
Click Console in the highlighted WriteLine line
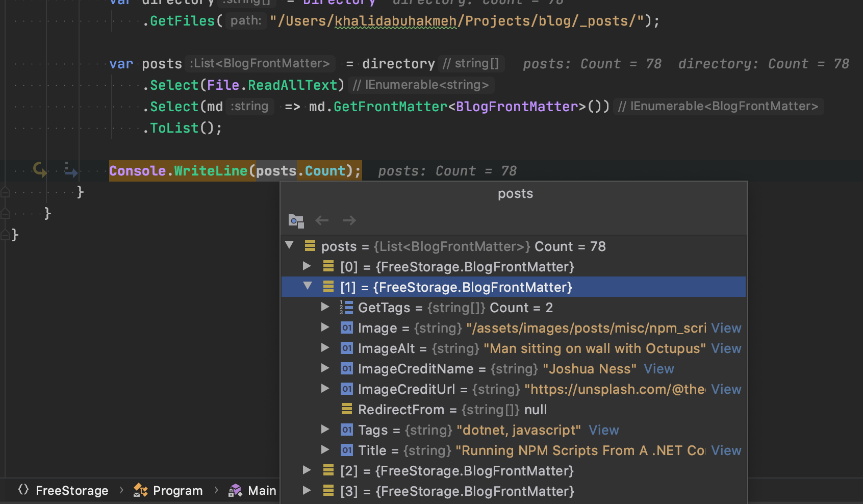coord(138,170)
